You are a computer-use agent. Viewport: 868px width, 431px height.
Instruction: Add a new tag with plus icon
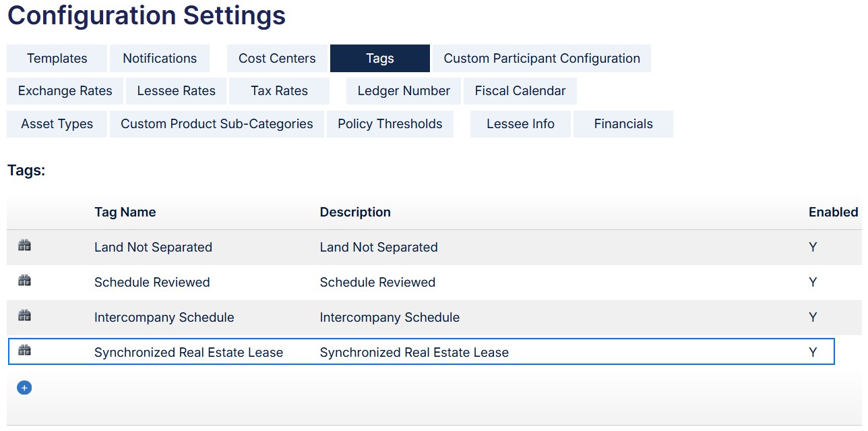coord(24,388)
